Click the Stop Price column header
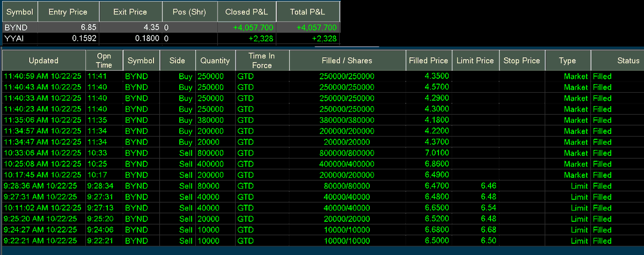 click(x=522, y=61)
